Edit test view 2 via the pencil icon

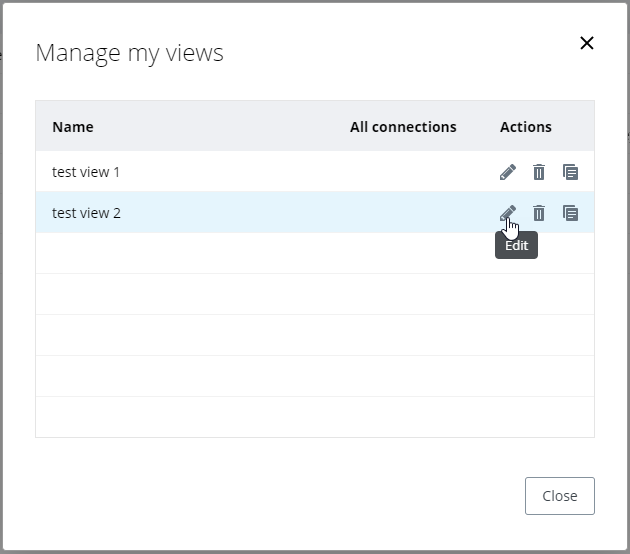pyautogui.click(x=508, y=213)
